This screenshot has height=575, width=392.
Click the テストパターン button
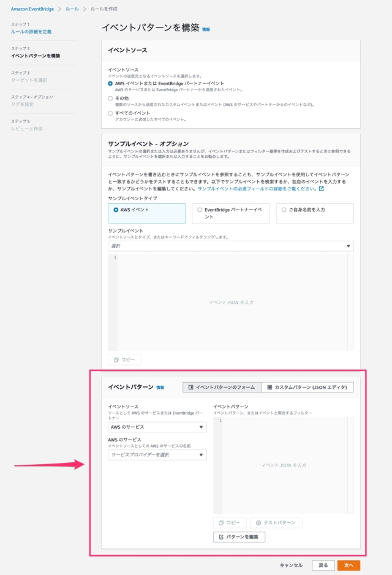276,522
